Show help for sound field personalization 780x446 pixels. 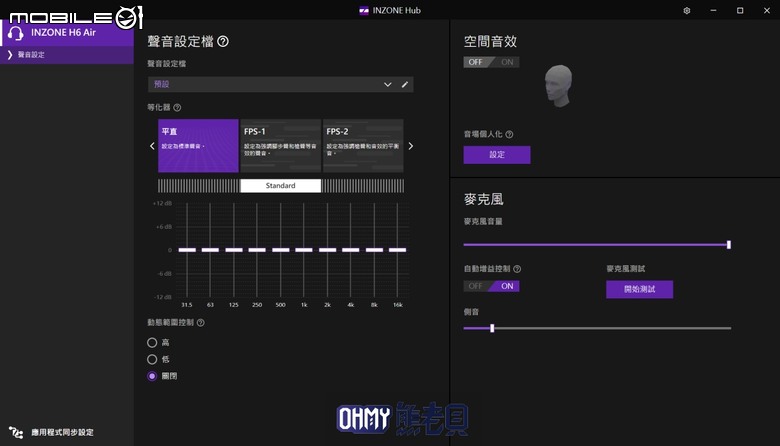(x=509, y=134)
